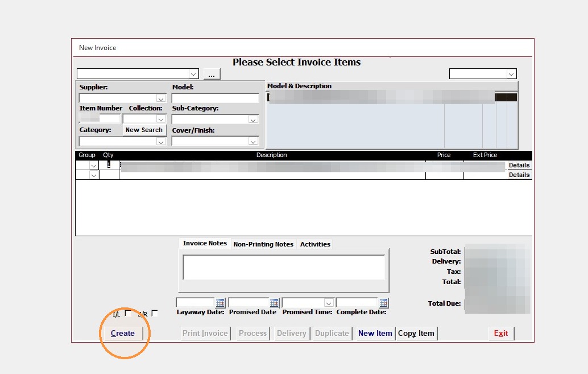The height and width of the screenshot is (374, 588).
Task: Click the Create button
Action: pyautogui.click(x=123, y=333)
